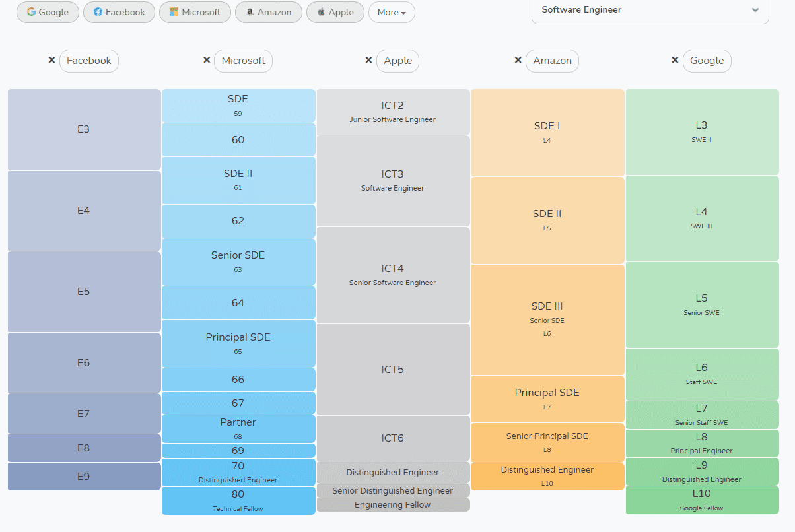The height and width of the screenshot is (532, 795).
Task: Remove the Facebook column with its X
Action: (52, 60)
